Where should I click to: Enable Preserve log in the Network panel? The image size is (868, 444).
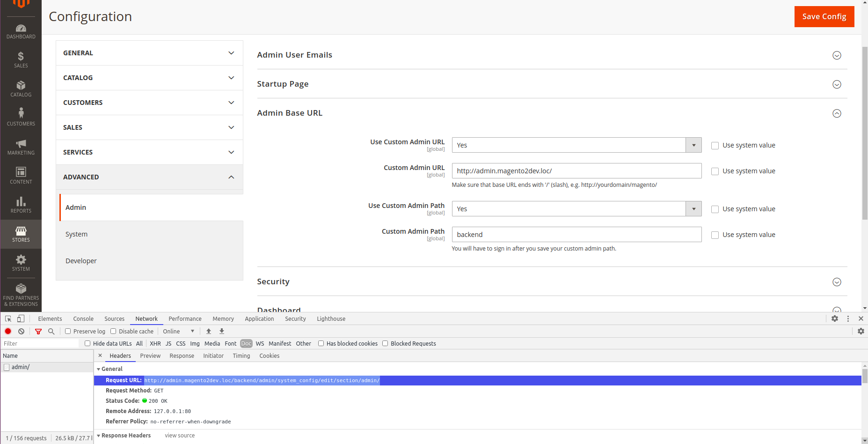pyautogui.click(x=68, y=331)
